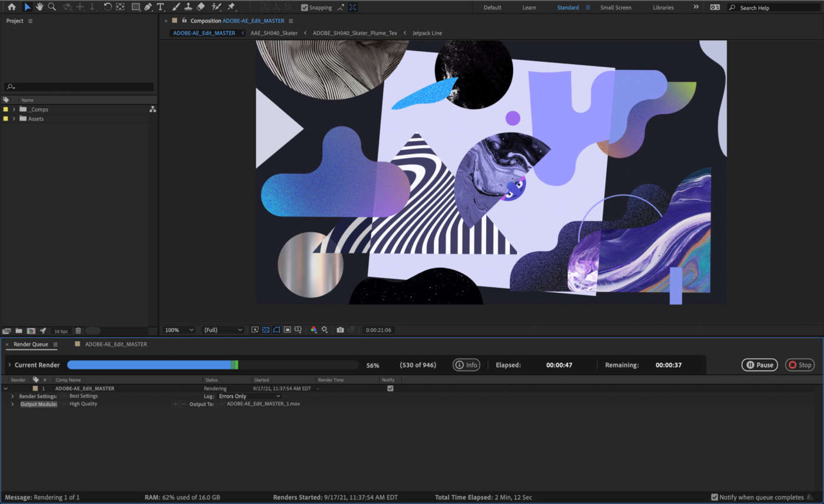Take a snapshot of the composition view
Viewport: 824px width, 504px height.
(x=340, y=330)
